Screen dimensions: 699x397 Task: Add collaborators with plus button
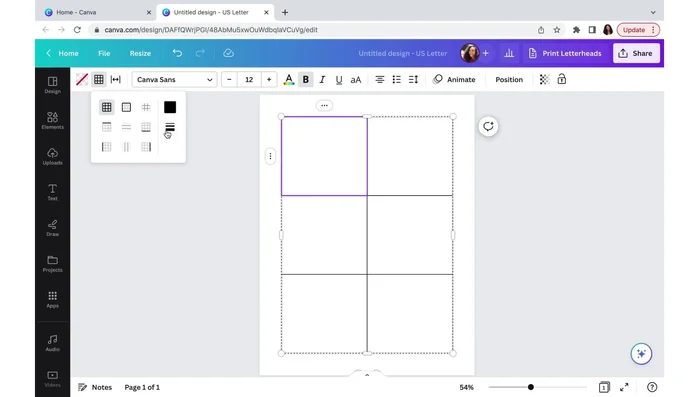485,53
